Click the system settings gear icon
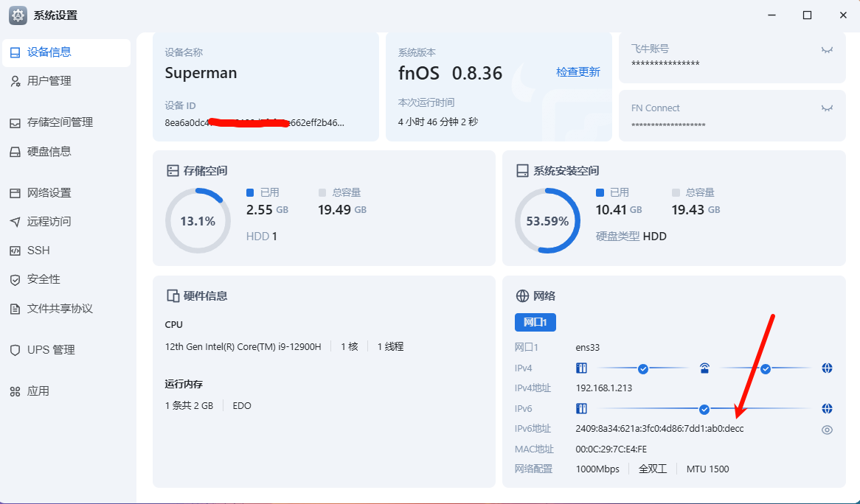This screenshot has width=860, height=504. click(18, 15)
